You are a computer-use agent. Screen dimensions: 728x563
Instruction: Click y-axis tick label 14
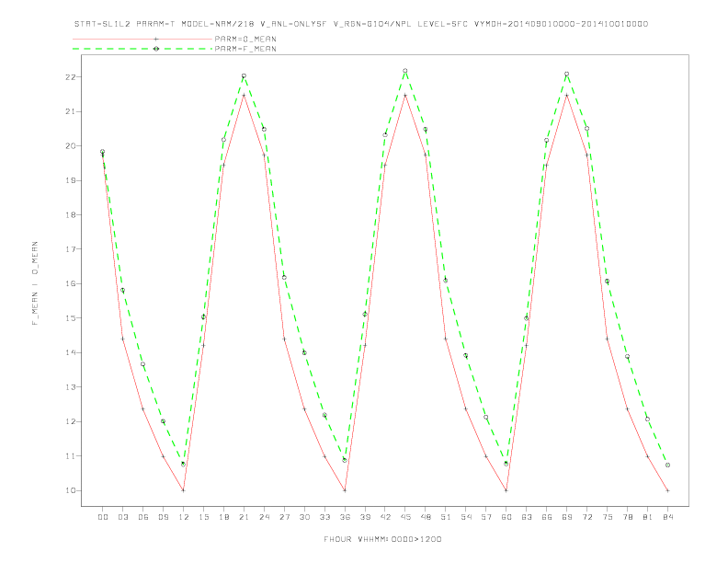pyautogui.click(x=70, y=352)
